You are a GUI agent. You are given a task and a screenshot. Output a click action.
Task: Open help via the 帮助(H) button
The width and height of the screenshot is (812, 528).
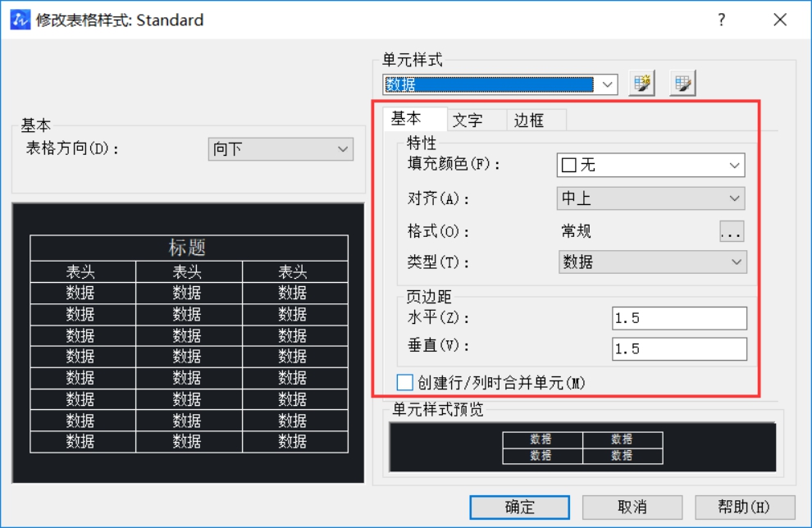coord(743,506)
